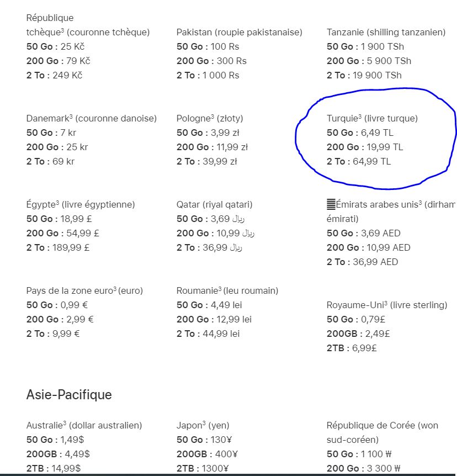Viewport: 457px width, 476px height.
Task: Click footnote 3 after Royaume-Uni
Action: tap(386, 303)
